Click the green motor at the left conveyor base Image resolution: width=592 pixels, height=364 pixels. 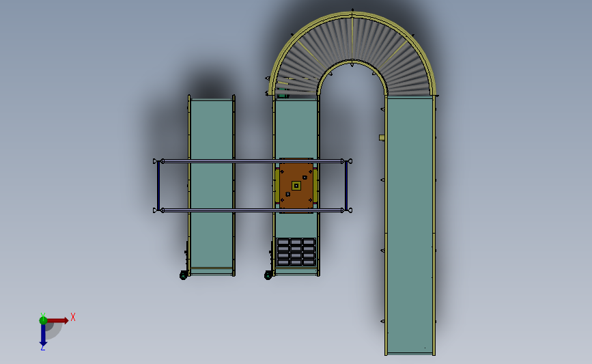183,276
